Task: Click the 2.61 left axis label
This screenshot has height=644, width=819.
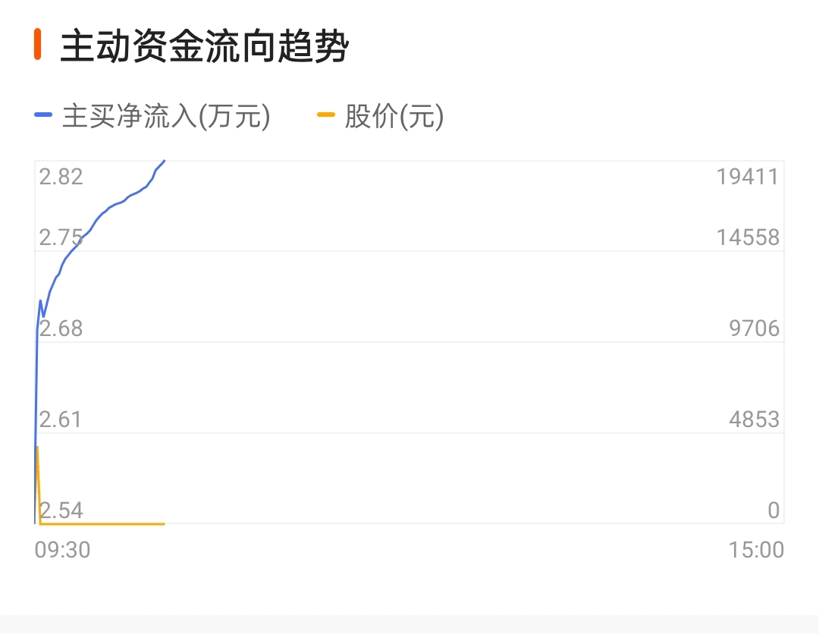Action: point(61,419)
